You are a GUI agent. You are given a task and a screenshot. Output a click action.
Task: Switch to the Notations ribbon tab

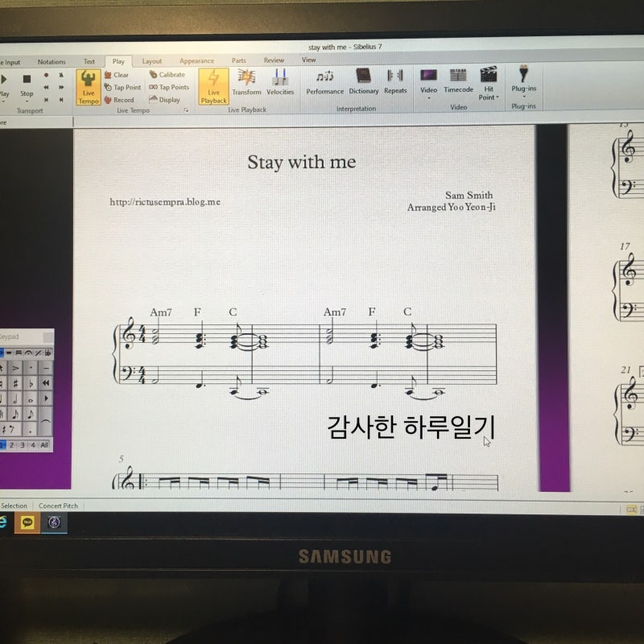(x=52, y=62)
